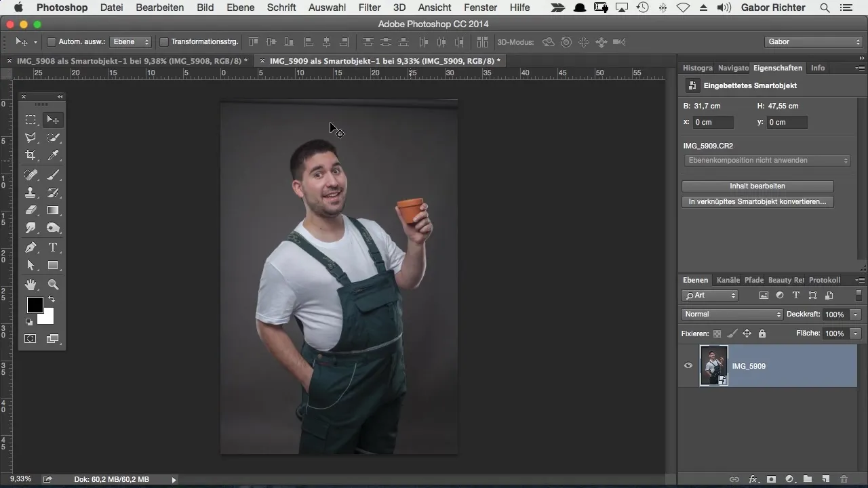Open Ebenenkomposition nicht anwenden dropdown
Screen dimensions: 868x488
coord(766,161)
